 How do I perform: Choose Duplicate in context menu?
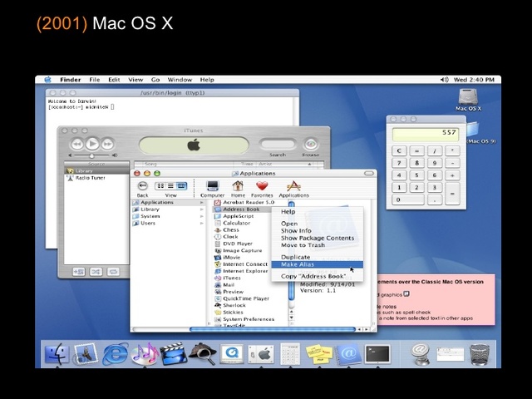click(318, 257)
